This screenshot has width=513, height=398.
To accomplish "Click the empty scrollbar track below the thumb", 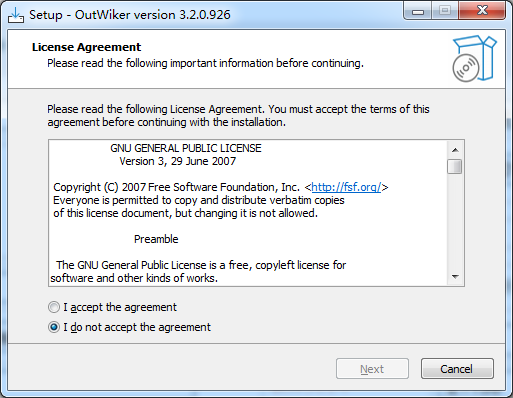I will pyautogui.click(x=455, y=222).
